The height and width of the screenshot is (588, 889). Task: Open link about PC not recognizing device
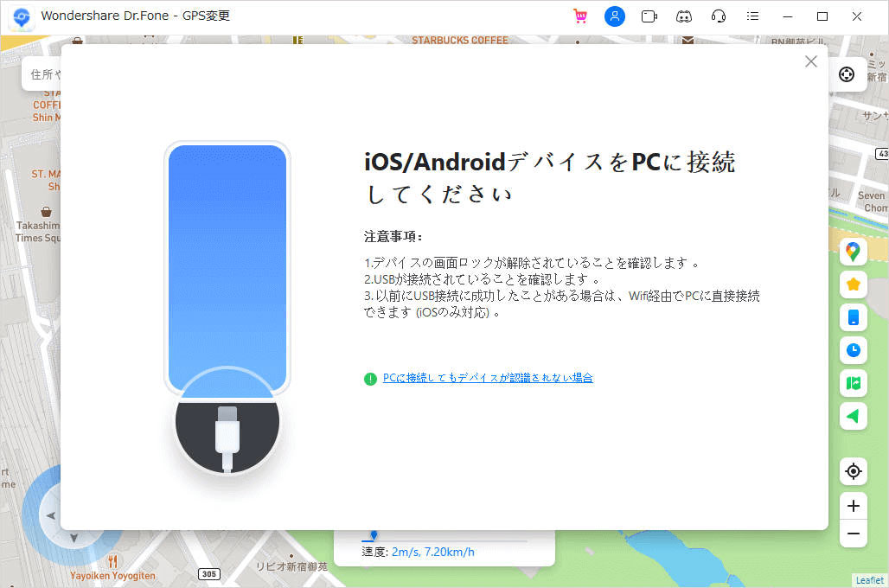pos(488,378)
